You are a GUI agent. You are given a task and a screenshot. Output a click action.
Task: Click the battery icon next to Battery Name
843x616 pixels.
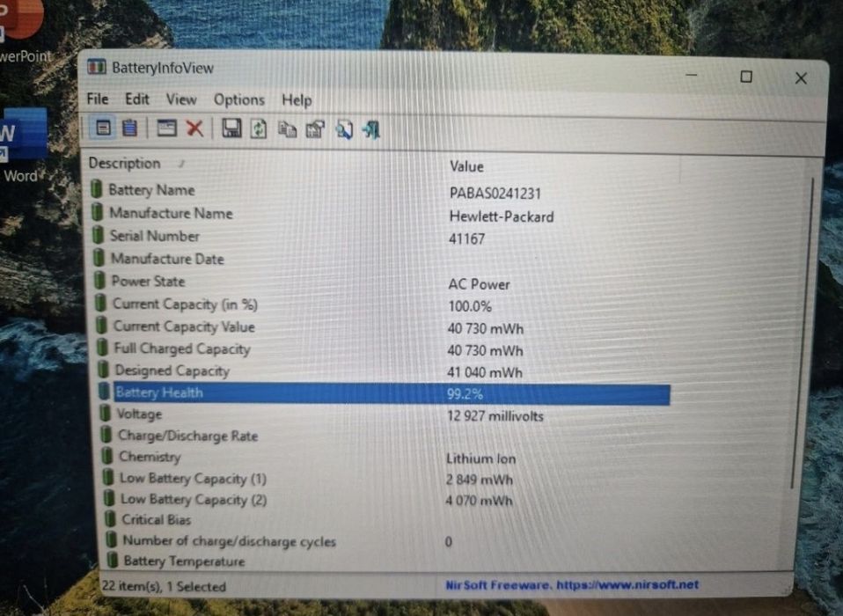pos(97,189)
